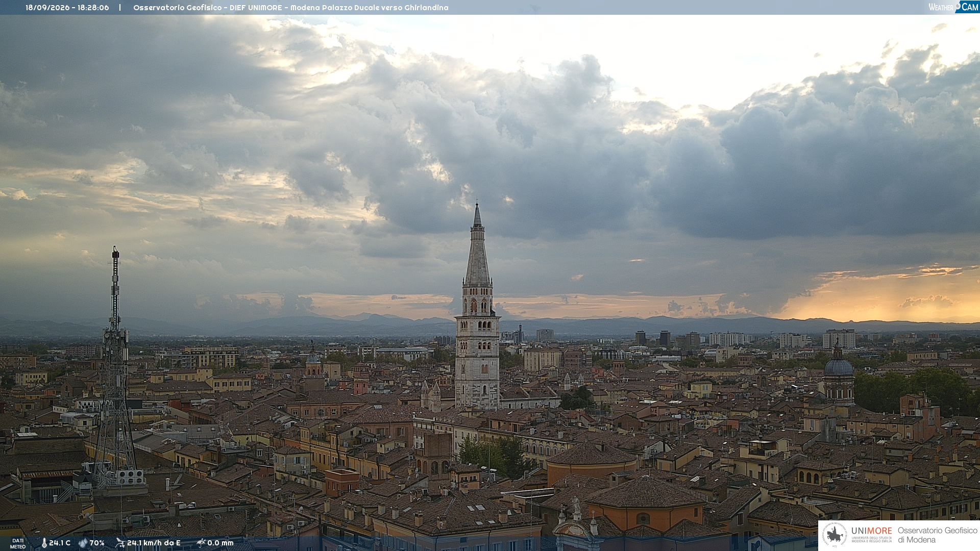Click the Modena Palazzo Ducale camera title
Viewport: 980px width, 551px height.
tap(291, 8)
